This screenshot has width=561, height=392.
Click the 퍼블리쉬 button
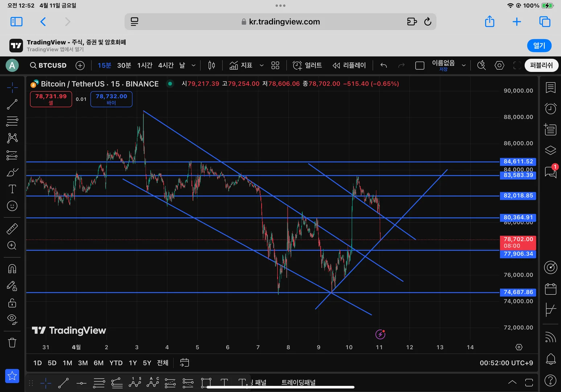point(541,65)
